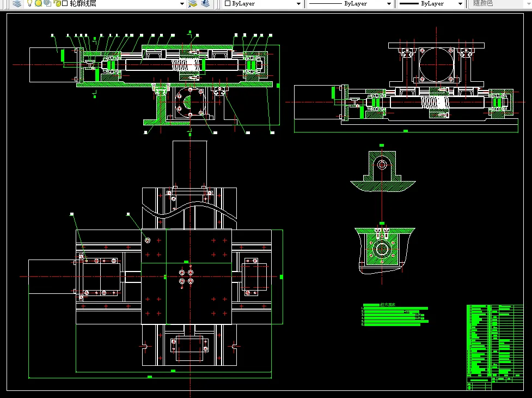
Task: Toggle the layer on/off lightbulb
Action: pyautogui.click(x=29, y=3)
